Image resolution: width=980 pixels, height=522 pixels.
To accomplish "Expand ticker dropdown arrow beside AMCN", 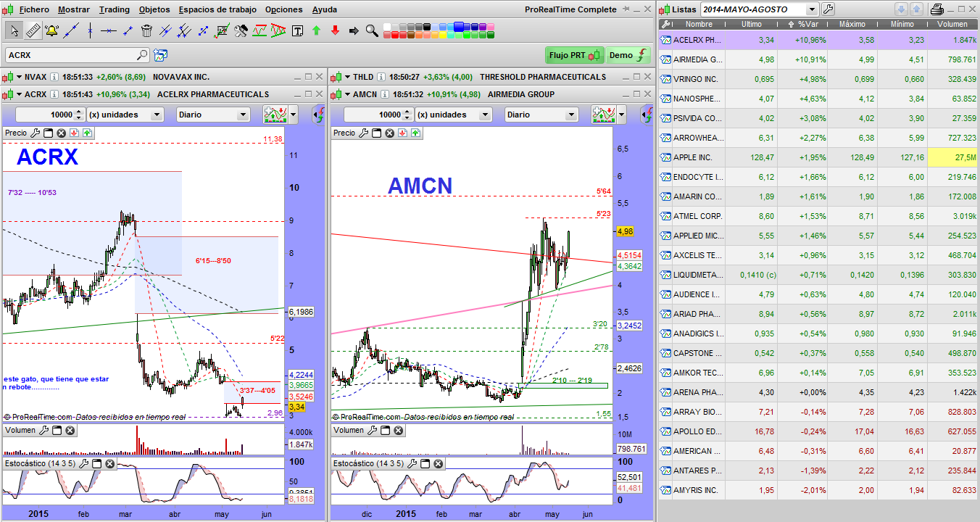I will coord(346,94).
